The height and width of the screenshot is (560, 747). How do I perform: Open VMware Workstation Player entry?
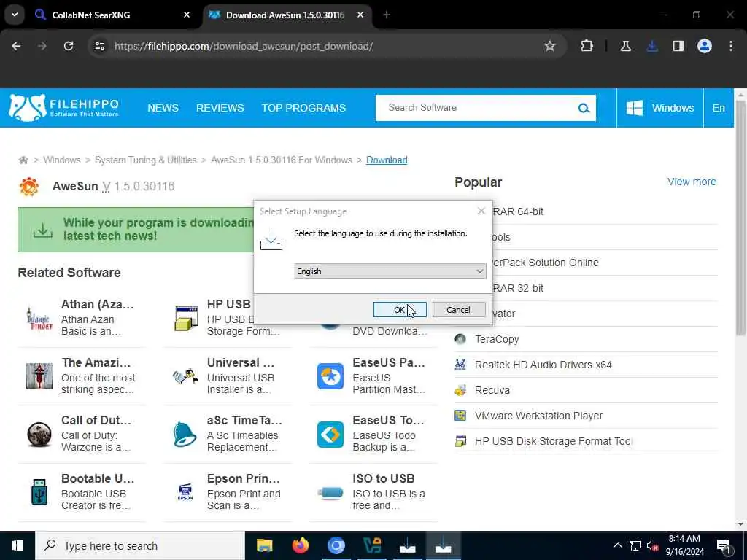(x=538, y=416)
